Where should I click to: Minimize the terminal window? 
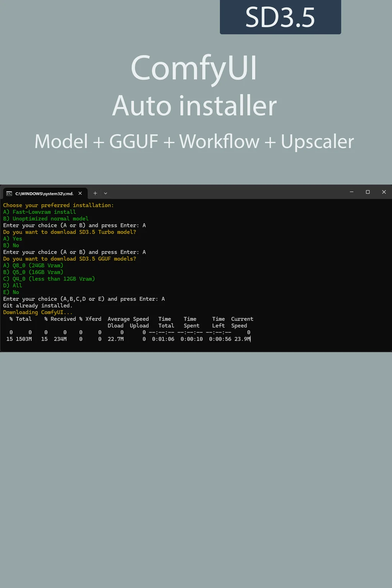(x=351, y=192)
